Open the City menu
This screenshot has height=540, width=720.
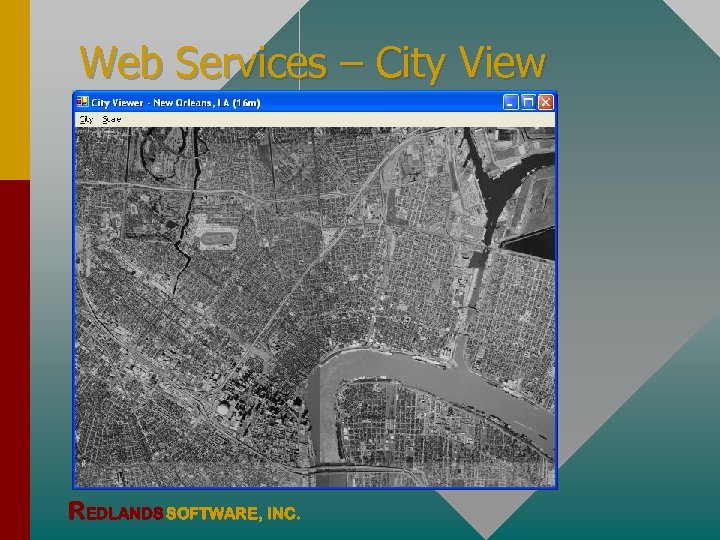[x=86, y=120]
